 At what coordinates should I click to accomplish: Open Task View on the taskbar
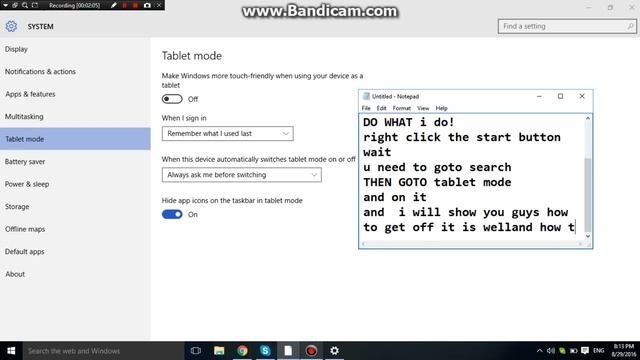click(196, 351)
